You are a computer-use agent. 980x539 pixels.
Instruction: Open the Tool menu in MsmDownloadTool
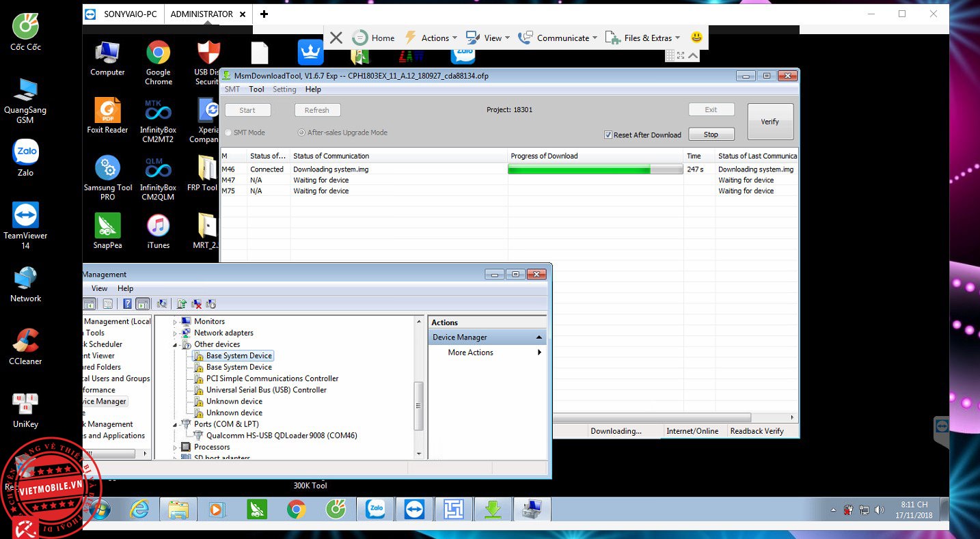click(x=256, y=89)
